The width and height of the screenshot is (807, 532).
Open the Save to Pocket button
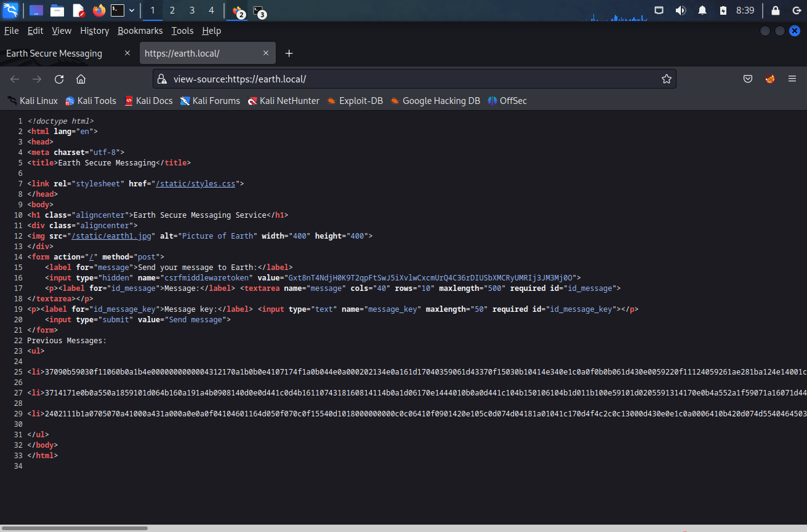[x=748, y=79]
